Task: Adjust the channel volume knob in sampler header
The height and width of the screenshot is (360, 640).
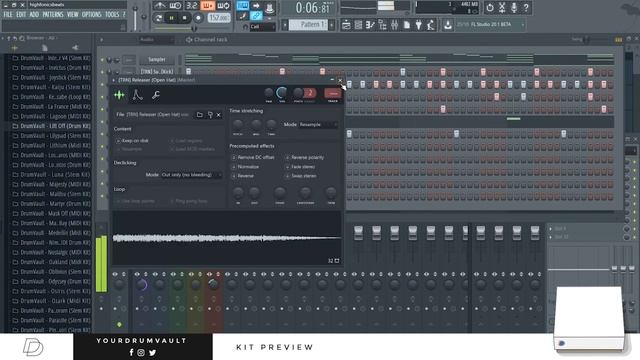Action: point(282,93)
